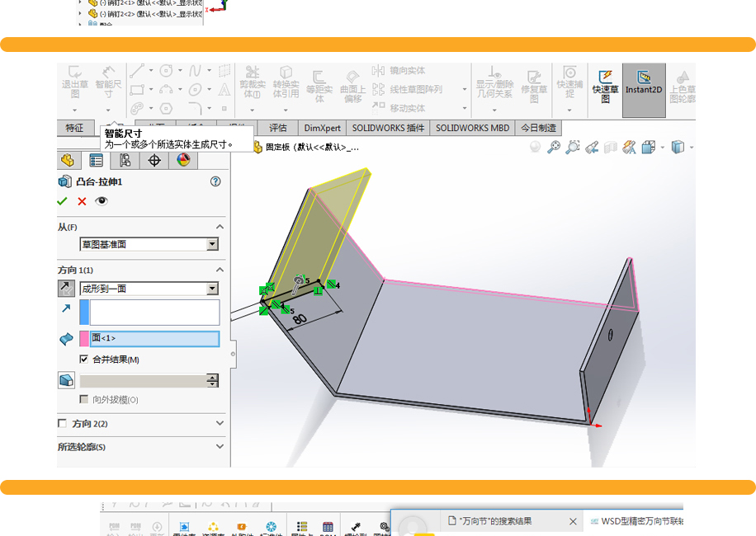Click the Reverse Direction button

(x=66, y=288)
